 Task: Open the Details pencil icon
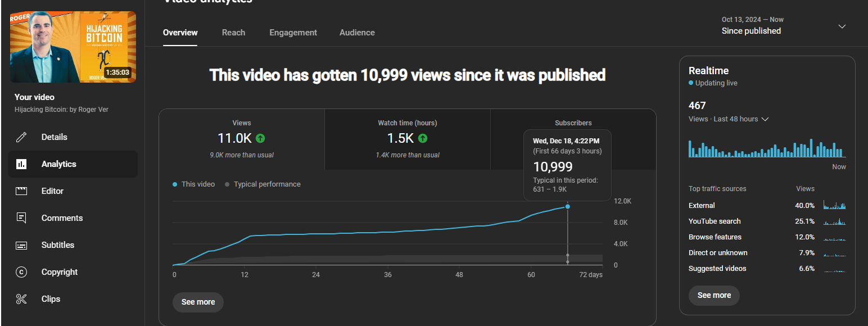tap(21, 137)
